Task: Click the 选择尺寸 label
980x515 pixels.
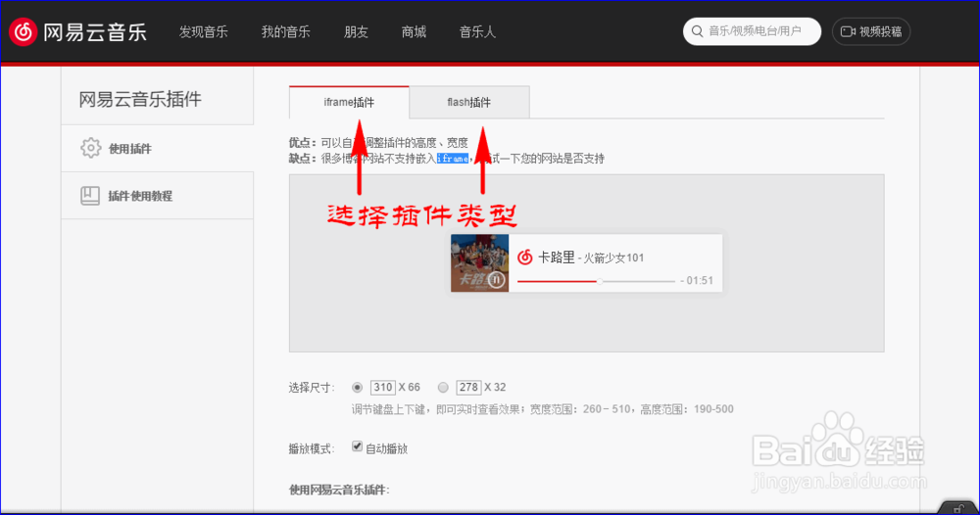Action: [x=312, y=388]
